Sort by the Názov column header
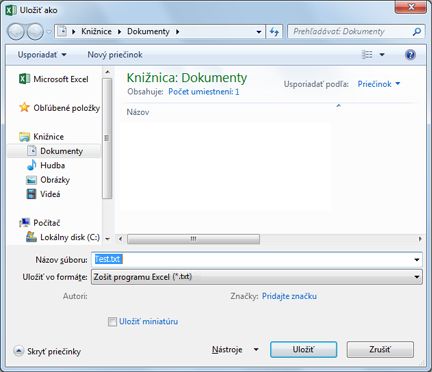 point(138,112)
